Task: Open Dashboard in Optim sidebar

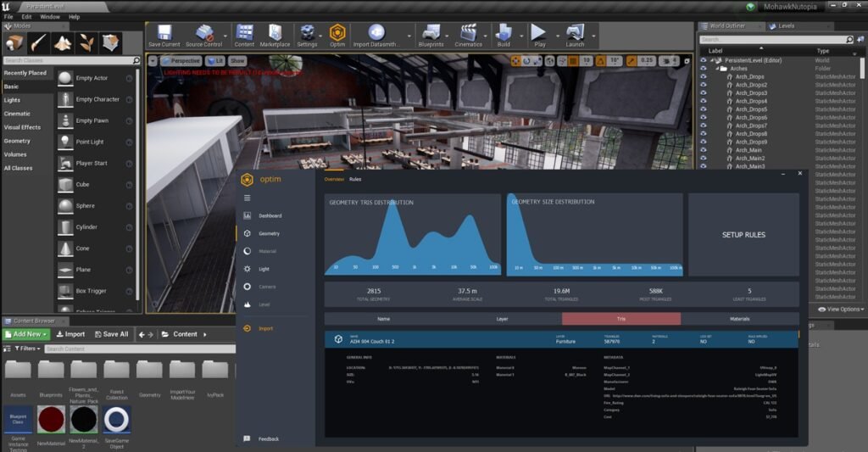Action: point(264,215)
